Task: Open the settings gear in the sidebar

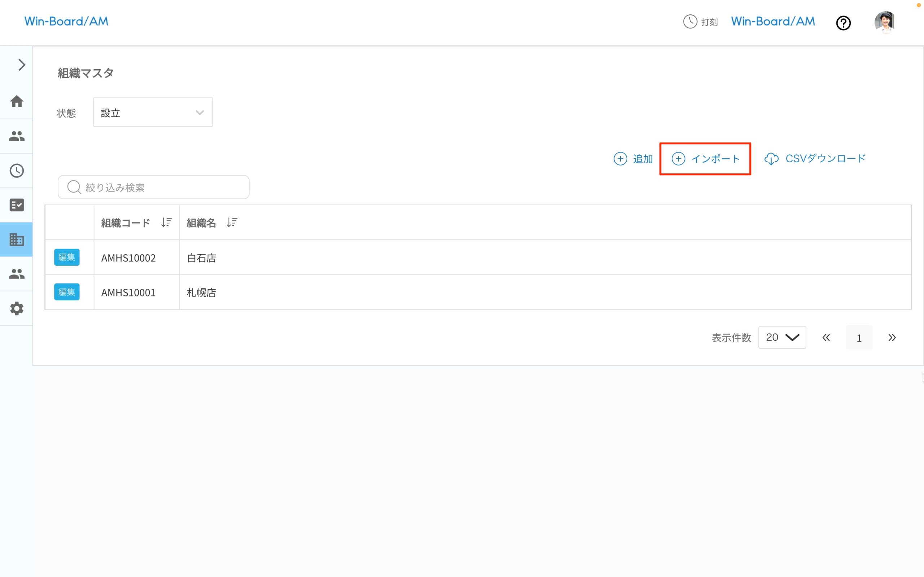Action: click(x=16, y=308)
